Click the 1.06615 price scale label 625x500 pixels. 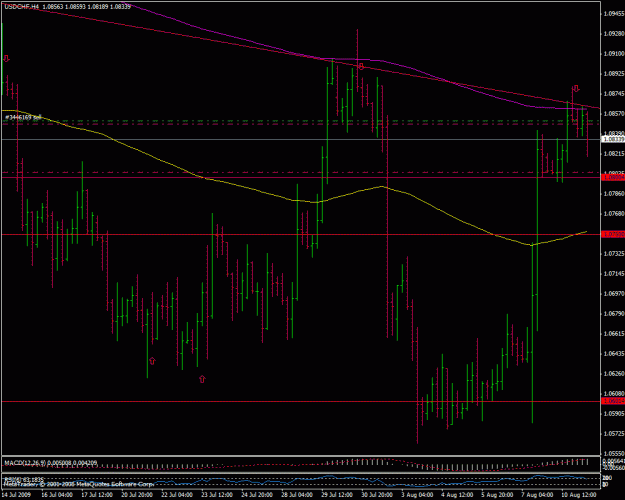(x=614, y=333)
